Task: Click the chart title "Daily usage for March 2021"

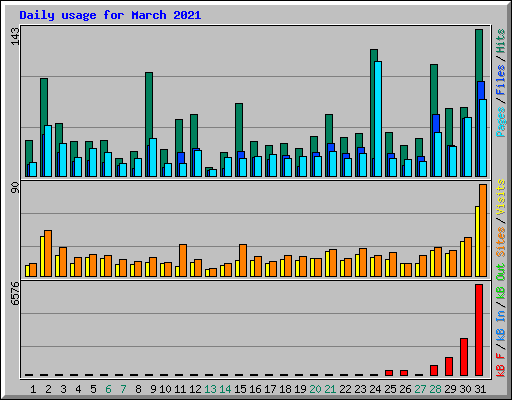Action: click(110, 15)
